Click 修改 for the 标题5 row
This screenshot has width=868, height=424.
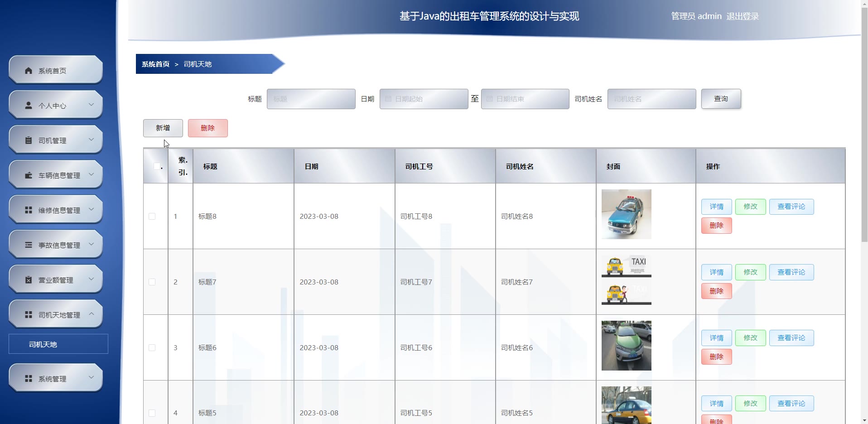pyautogui.click(x=751, y=404)
